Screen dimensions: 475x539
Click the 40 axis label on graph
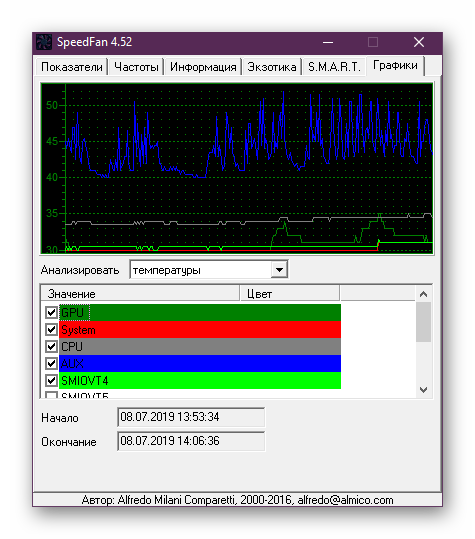(52, 177)
